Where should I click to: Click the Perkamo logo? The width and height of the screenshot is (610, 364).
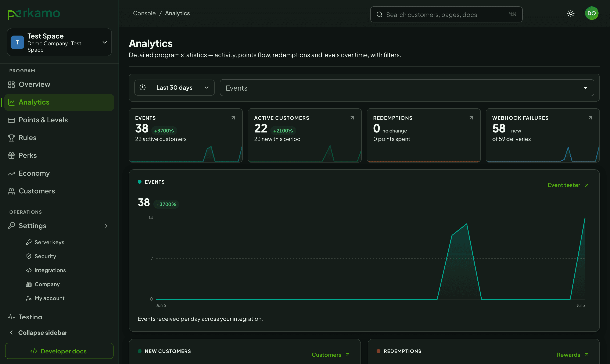tap(34, 14)
